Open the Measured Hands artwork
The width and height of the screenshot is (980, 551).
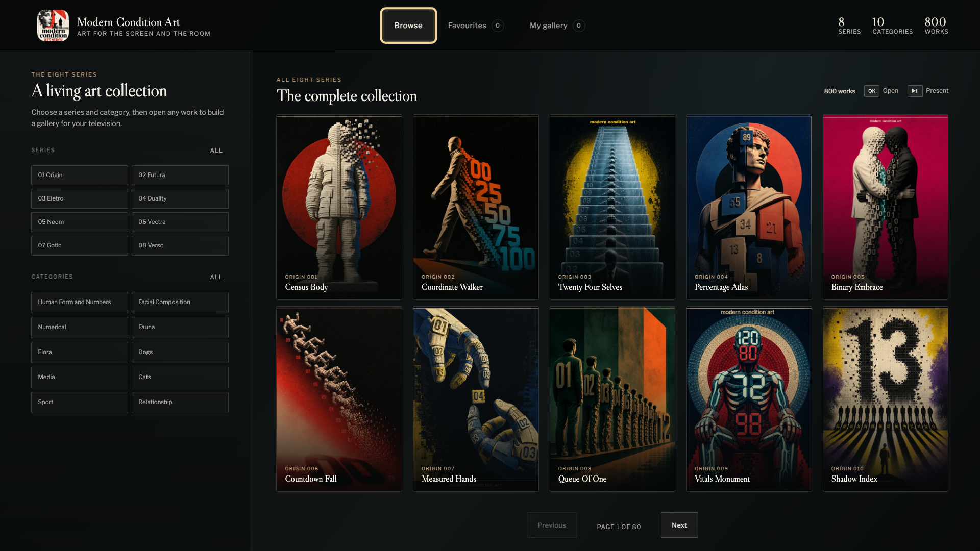coord(476,399)
